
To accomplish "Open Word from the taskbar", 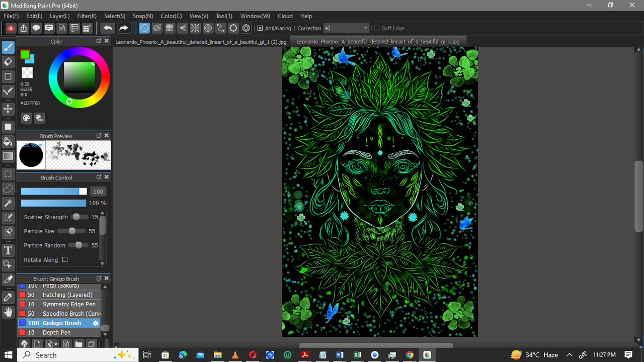I will (340, 355).
